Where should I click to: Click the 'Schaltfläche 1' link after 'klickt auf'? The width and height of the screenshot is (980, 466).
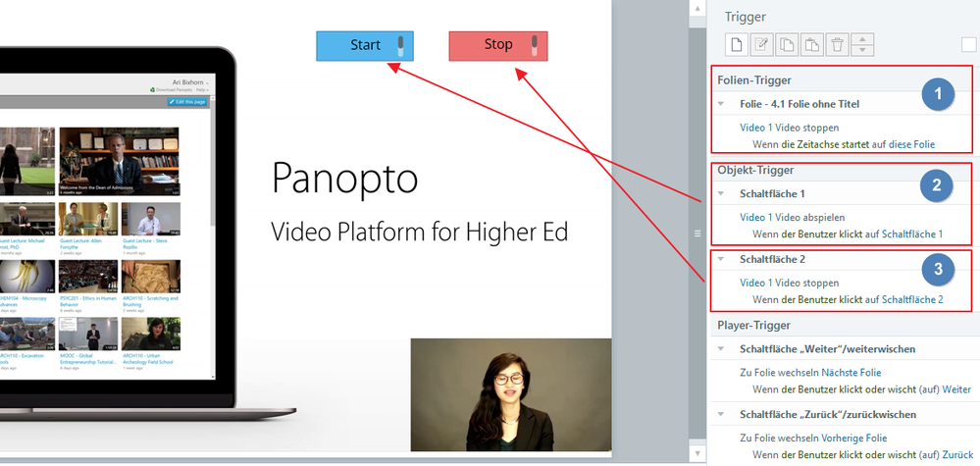click(912, 234)
